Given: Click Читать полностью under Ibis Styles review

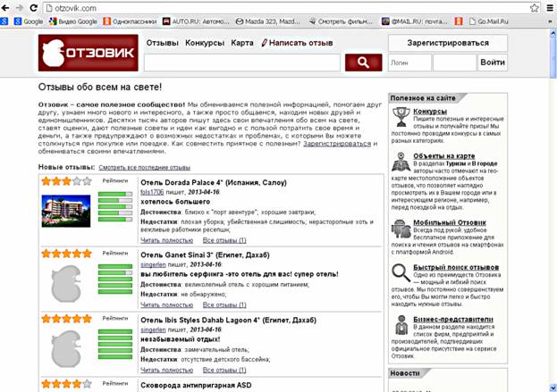Looking at the screenshot, I should click(x=166, y=370).
